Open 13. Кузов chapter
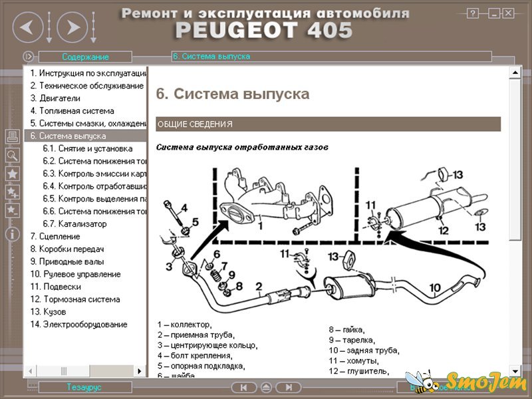 click(48, 311)
